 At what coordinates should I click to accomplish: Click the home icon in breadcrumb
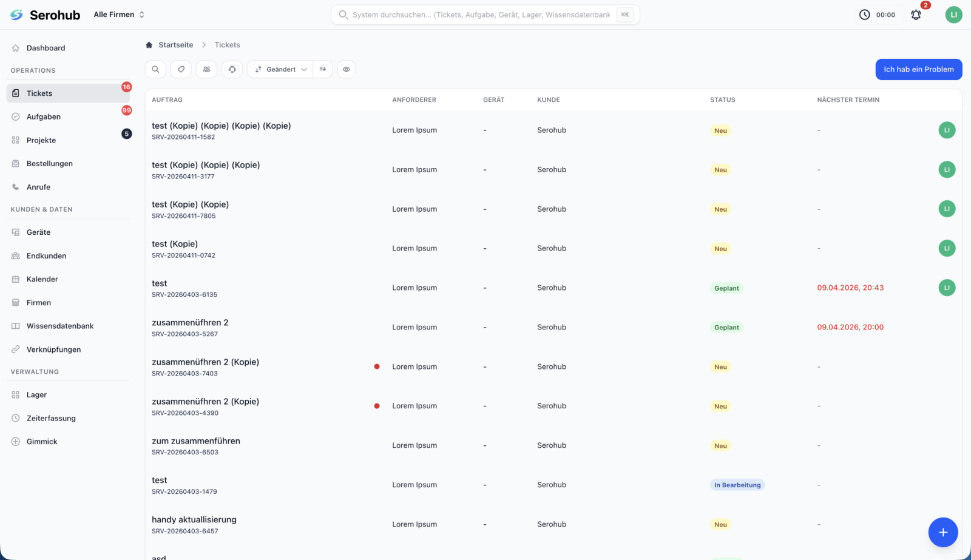click(149, 45)
